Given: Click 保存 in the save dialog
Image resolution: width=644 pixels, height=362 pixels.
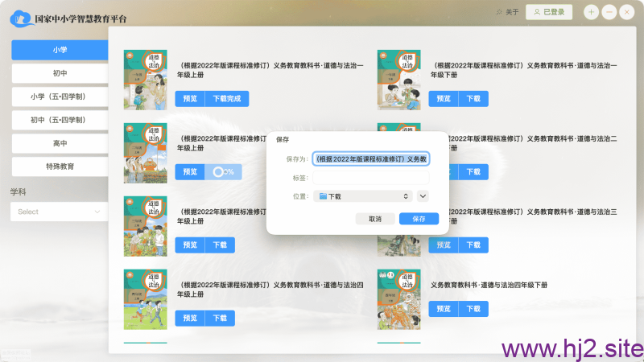Looking at the screenshot, I should tap(419, 219).
